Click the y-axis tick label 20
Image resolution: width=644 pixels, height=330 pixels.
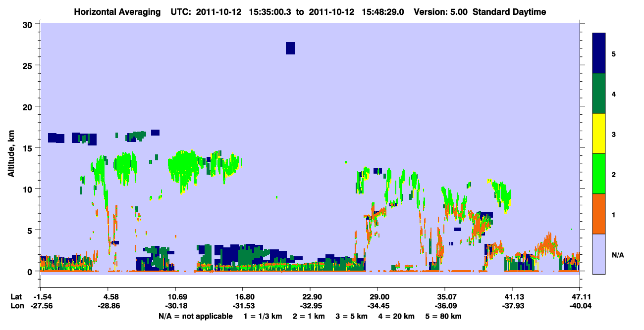pos(29,106)
